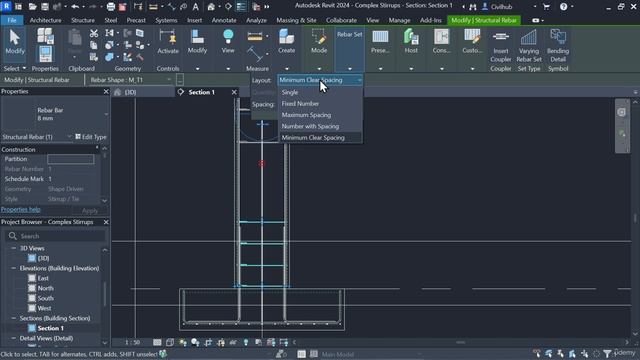Click Insert Coupler tool
640x360 pixels.
pos(501,46)
